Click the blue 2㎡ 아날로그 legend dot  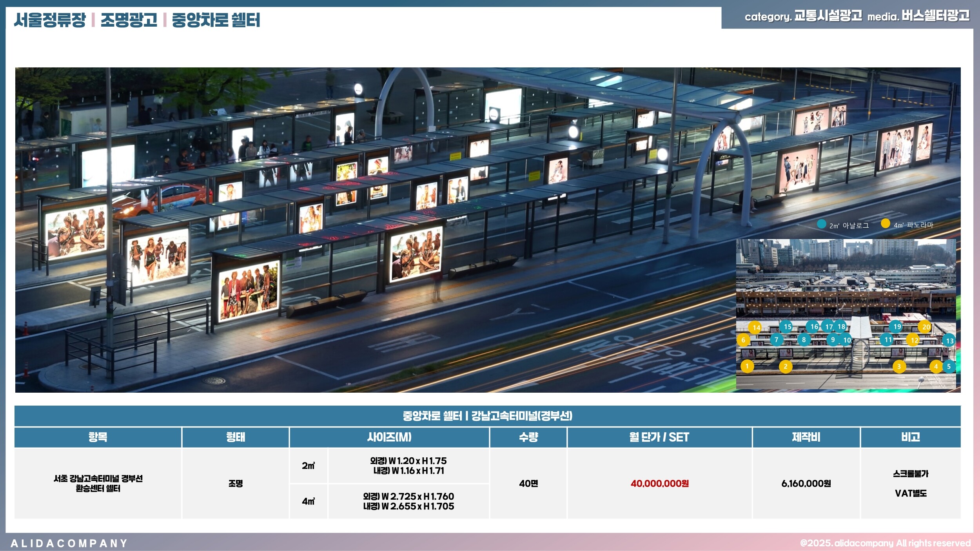[x=821, y=224]
